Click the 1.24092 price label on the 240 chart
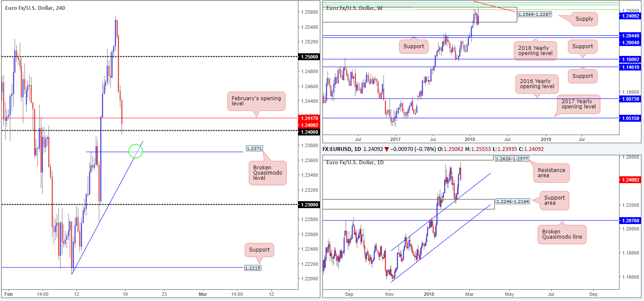Screen dimensions: 644x301 pos(310,125)
